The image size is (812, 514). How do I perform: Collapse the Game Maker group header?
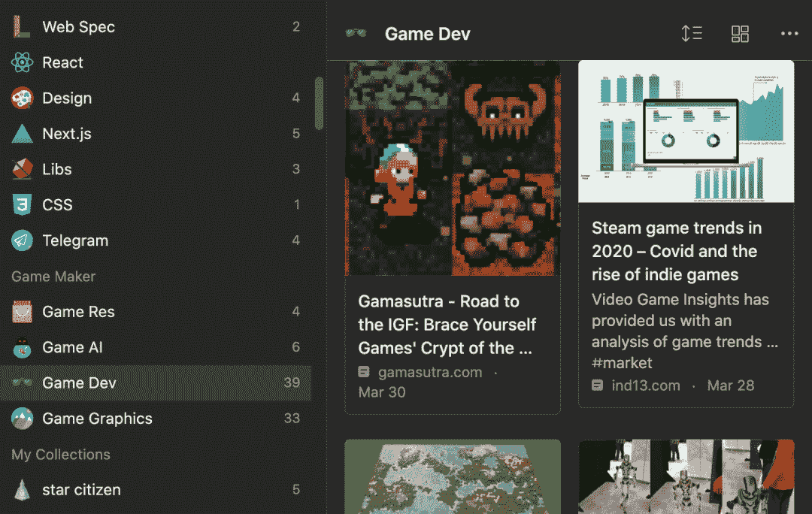[53, 277]
